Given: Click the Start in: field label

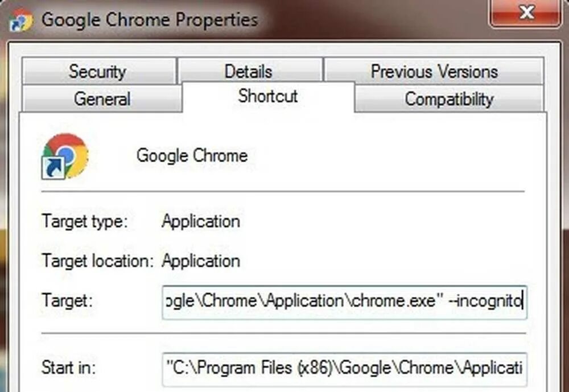Looking at the screenshot, I should pos(69,368).
